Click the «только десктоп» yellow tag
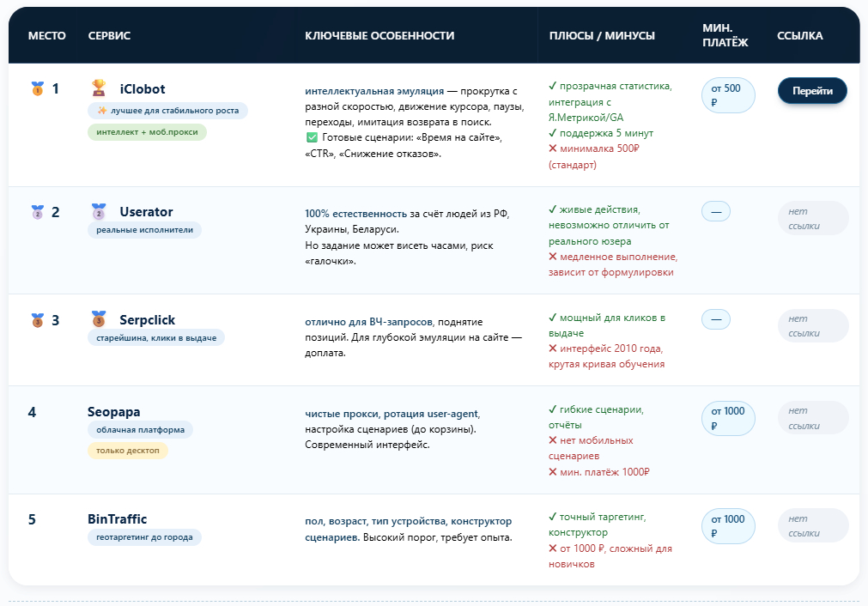Screen dimensions: 868x606 [127, 451]
